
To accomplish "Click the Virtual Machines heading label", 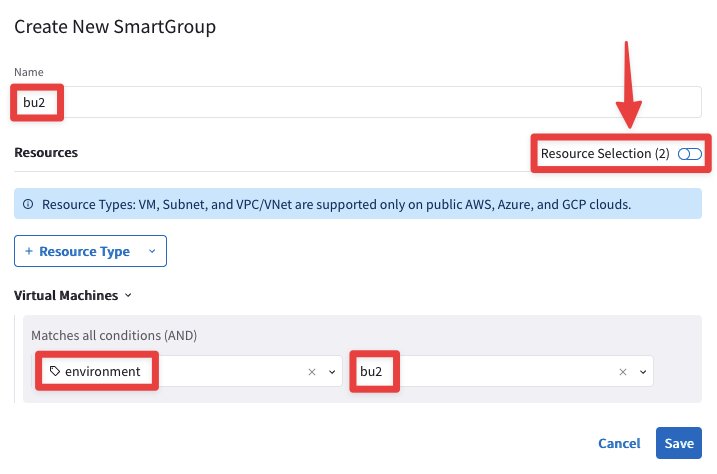I will pos(66,296).
